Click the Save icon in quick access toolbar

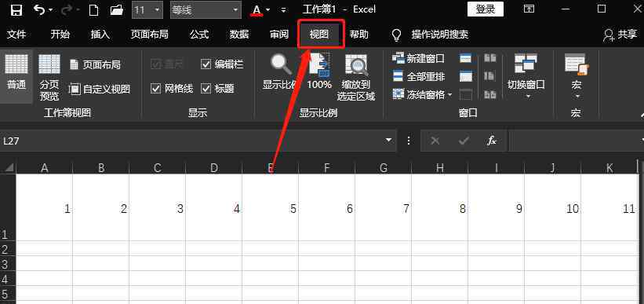coord(16,10)
